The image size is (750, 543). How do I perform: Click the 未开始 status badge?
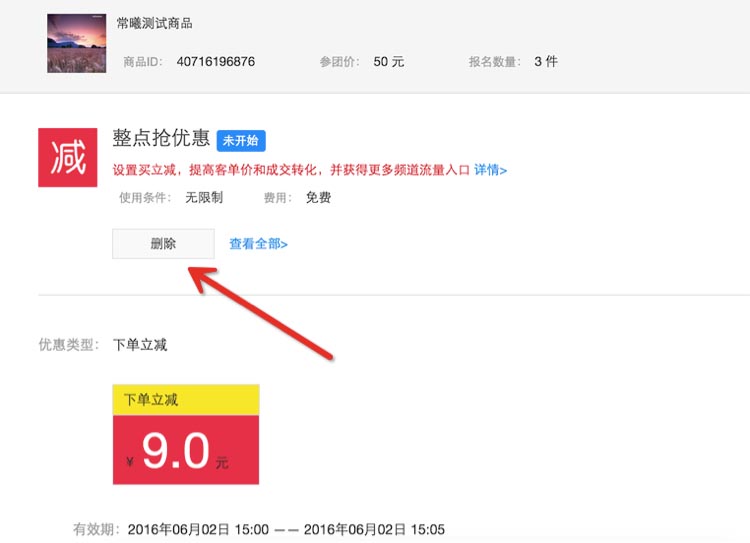pos(241,141)
